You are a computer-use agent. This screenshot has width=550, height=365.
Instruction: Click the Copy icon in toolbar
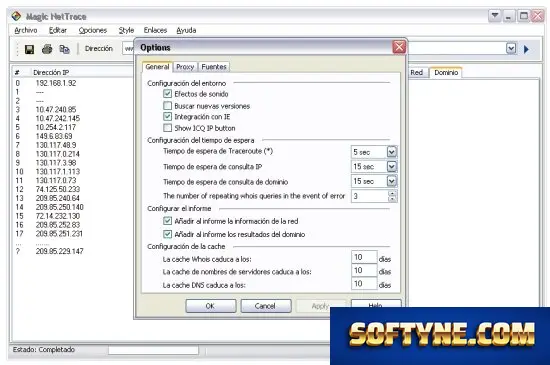(65, 49)
